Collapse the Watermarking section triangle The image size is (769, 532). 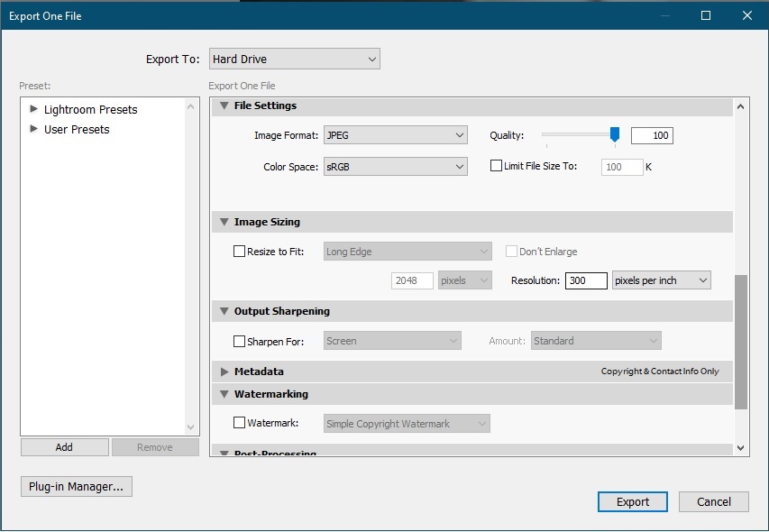coord(222,395)
